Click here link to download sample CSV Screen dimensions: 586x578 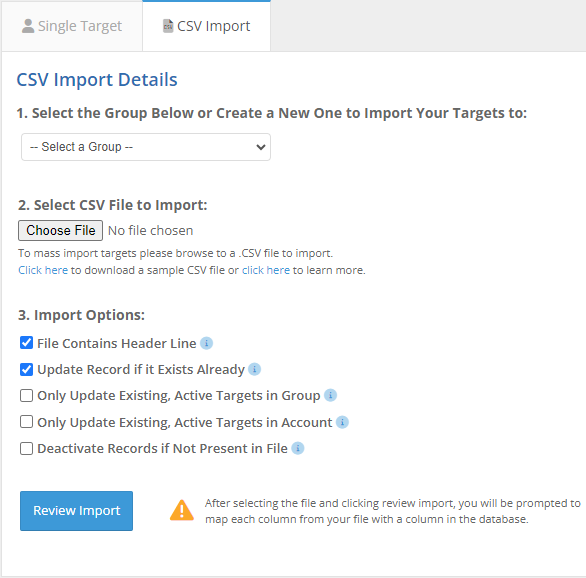(43, 270)
